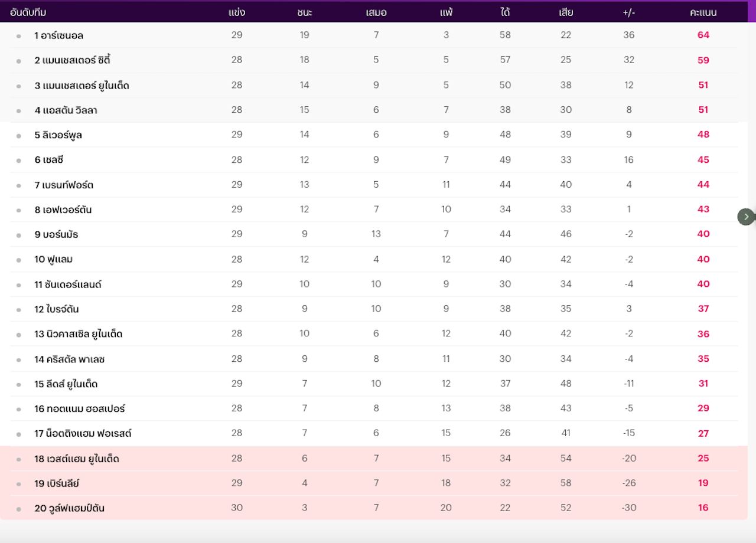Sort by the คะแนน points column header
The width and height of the screenshot is (756, 543).
click(x=703, y=12)
